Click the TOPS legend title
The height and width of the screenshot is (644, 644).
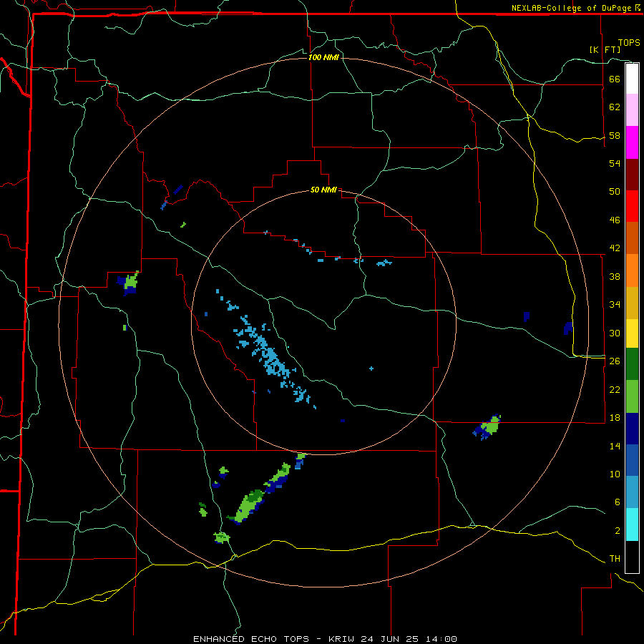[x=629, y=42]
